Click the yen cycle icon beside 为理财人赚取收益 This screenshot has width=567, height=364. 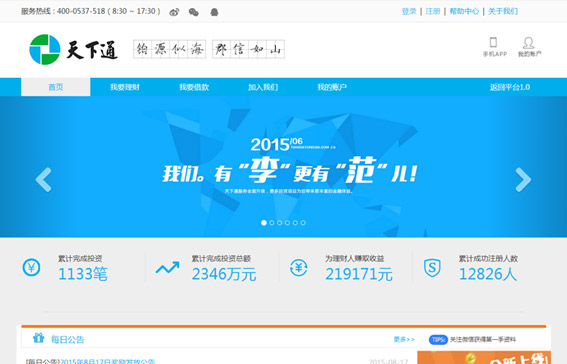[x=299, y=268]
